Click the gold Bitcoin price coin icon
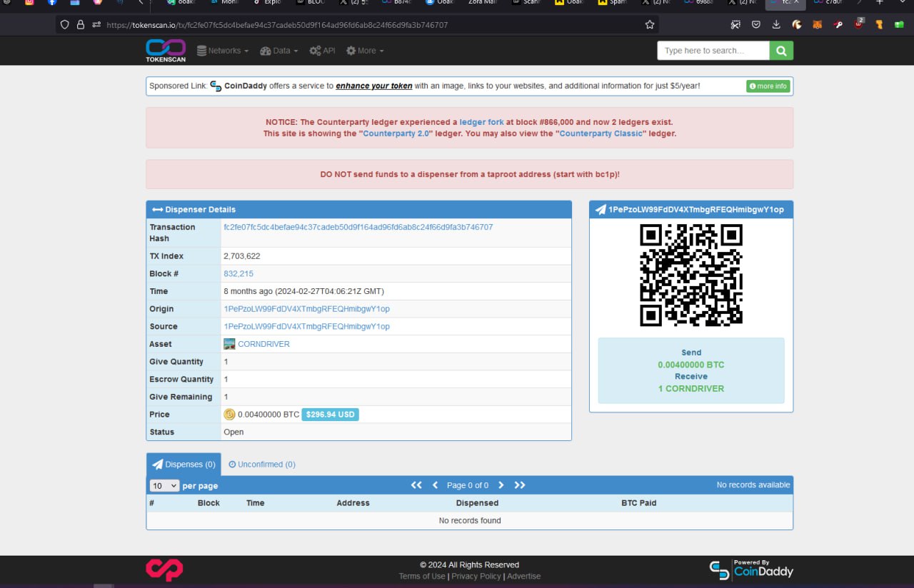The width and height of the screenshot is (914, 588). (229, 415)
